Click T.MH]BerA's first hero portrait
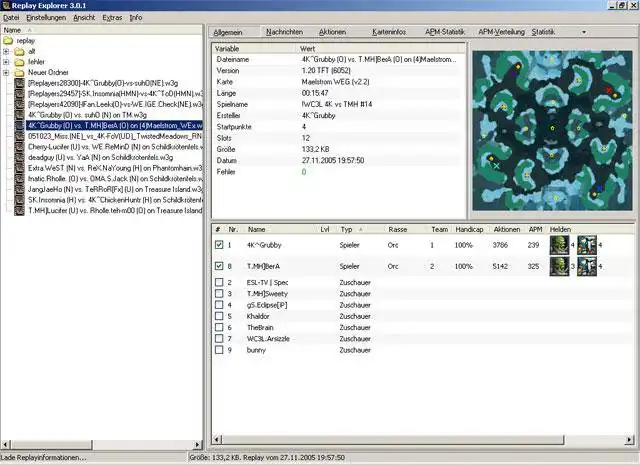640x465 pixels. pos(559,266)
